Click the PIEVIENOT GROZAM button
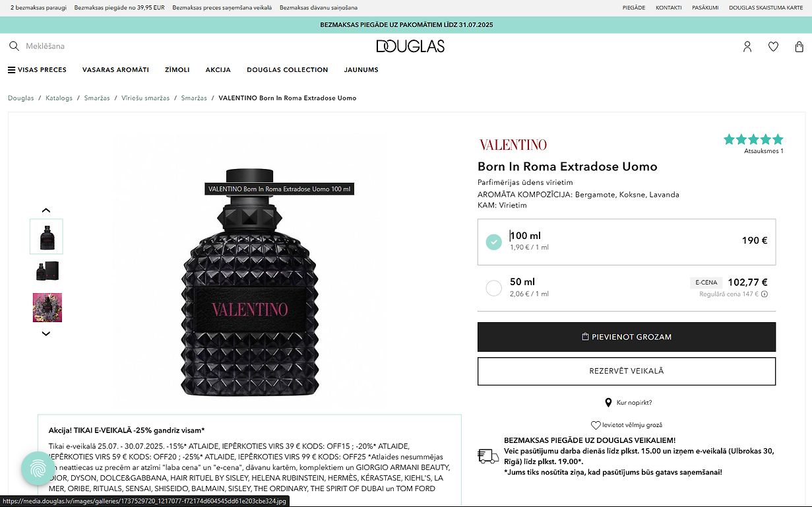 pyautogui.click(x=627, y=337)
